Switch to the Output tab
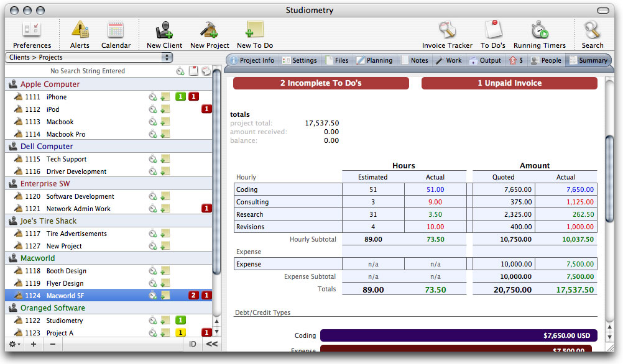 (x=486, y=60)
